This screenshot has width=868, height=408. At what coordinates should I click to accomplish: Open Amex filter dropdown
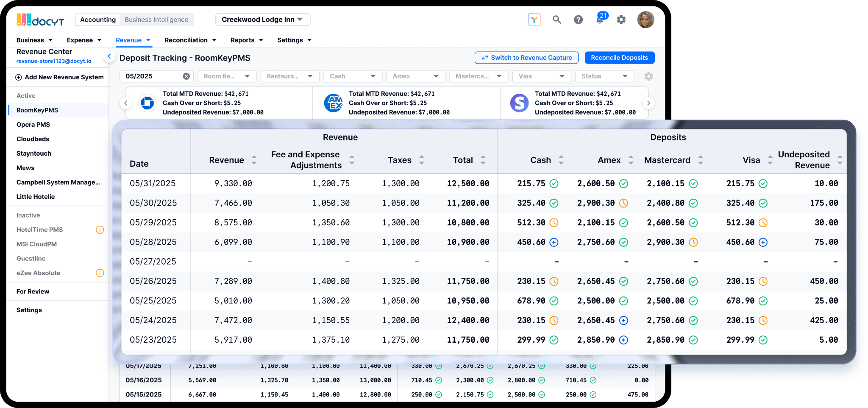[x=416, y=76]
